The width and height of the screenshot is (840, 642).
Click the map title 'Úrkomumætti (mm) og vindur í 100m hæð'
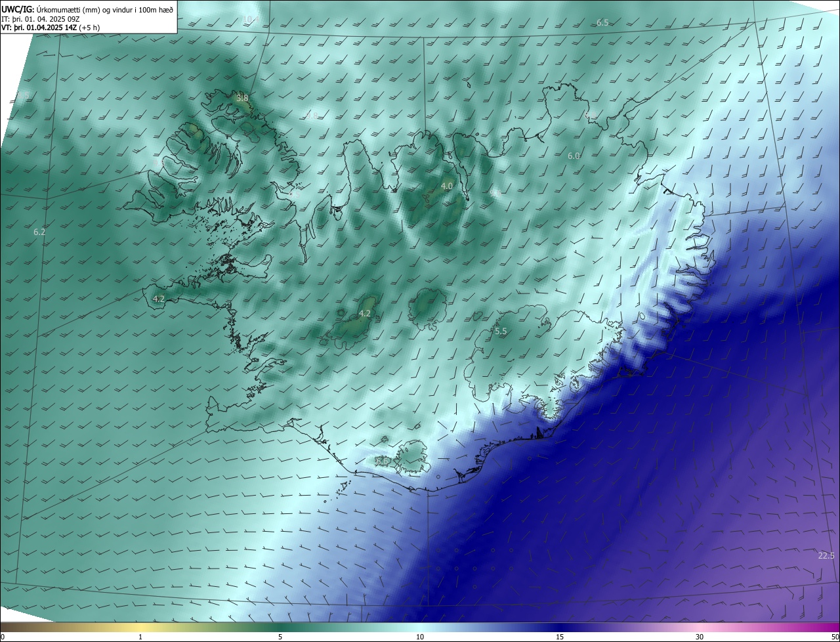pyautogui.click(x=105, y=9)
